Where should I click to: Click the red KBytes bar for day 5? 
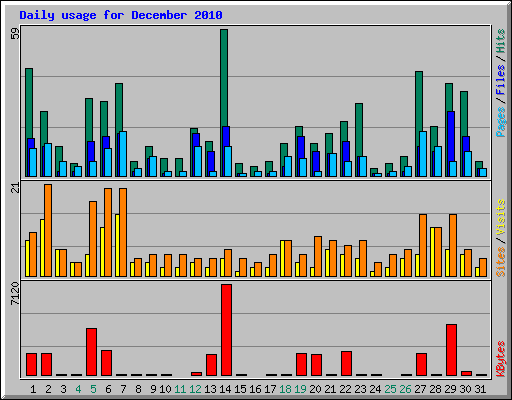click(91, 352)
